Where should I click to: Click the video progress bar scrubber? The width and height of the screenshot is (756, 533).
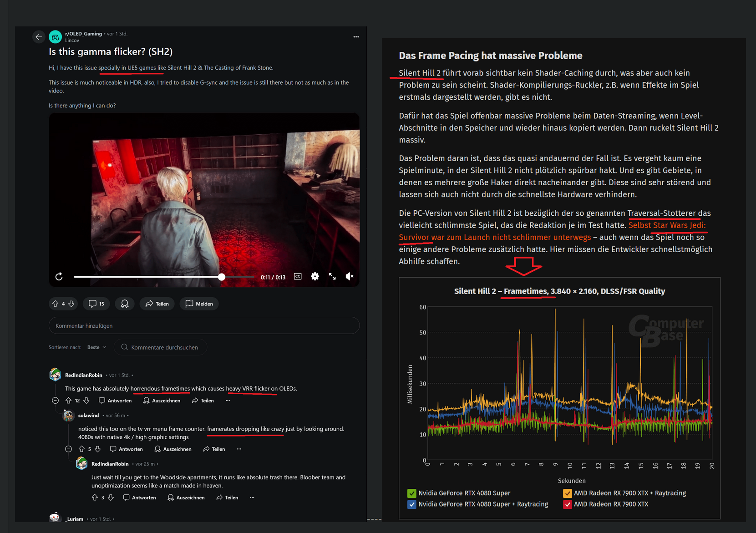click(x=222, y=277)
